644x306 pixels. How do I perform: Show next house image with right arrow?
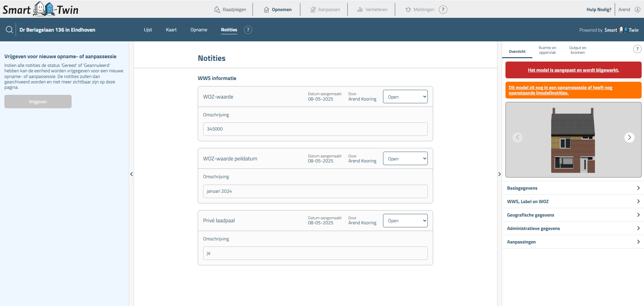629,138
